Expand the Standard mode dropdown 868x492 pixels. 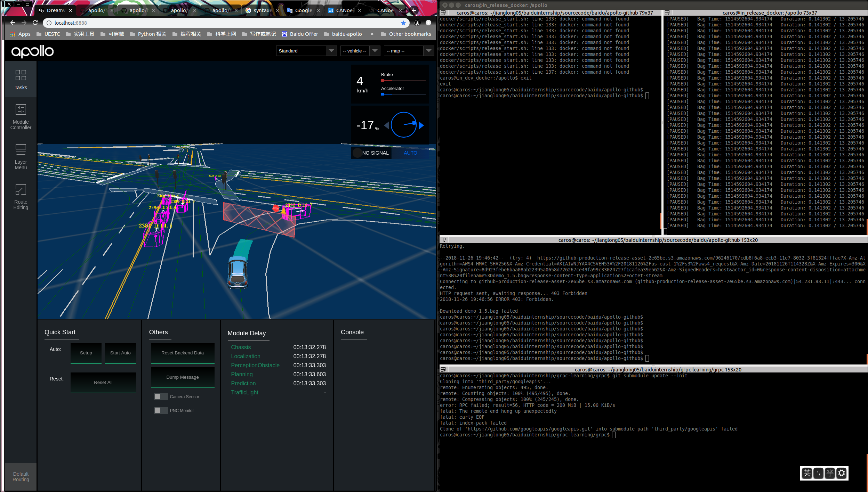pos(306,51)
